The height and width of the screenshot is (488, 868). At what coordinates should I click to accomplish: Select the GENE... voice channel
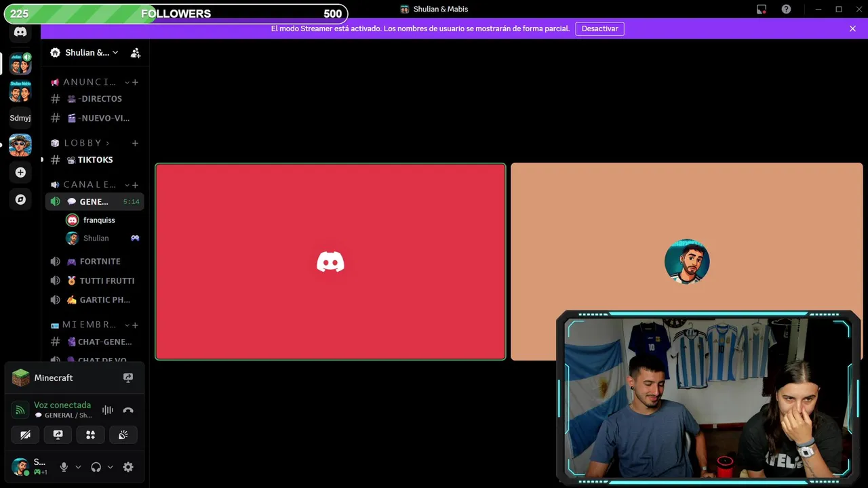coord(94,202)
